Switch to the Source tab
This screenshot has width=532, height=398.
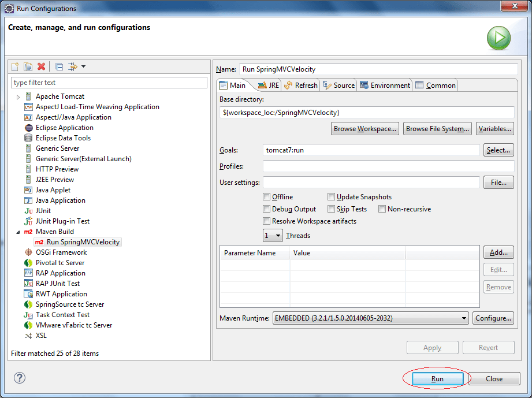(x=338, y=85)
